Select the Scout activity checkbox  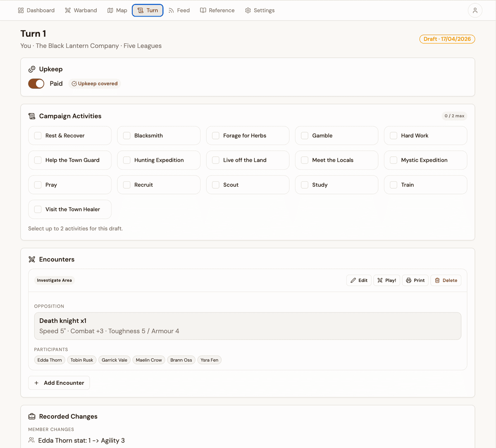click(215, 185)
